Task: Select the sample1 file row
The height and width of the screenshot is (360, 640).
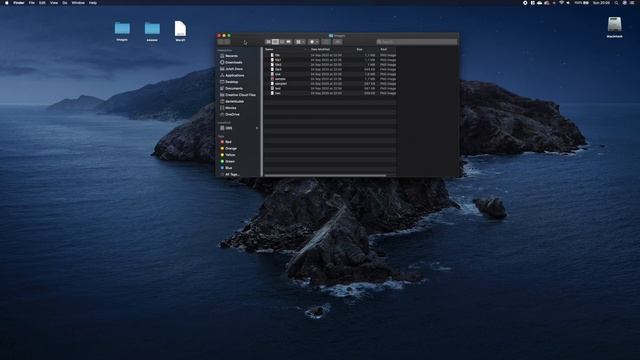Action: tap(330, 84)
